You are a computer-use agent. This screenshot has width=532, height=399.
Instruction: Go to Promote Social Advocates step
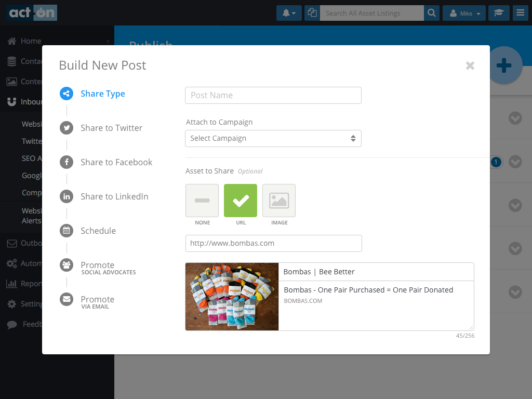tap(108, 268)
